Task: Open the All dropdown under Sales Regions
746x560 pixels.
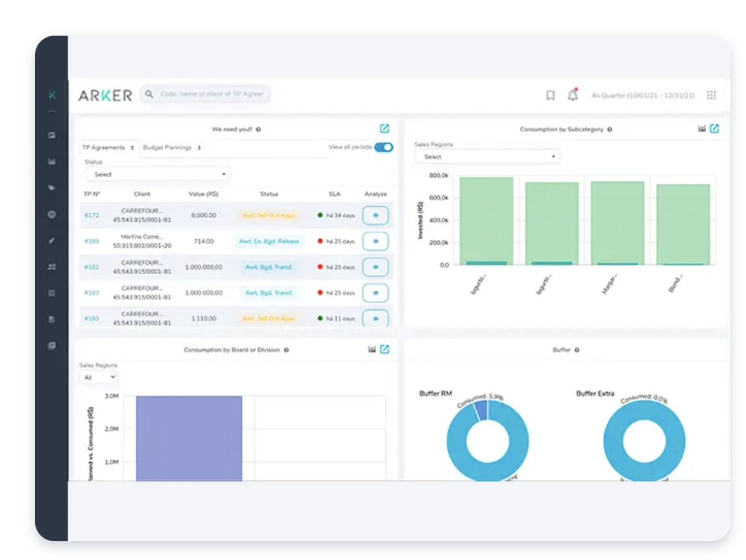Action: pos(98,377)
